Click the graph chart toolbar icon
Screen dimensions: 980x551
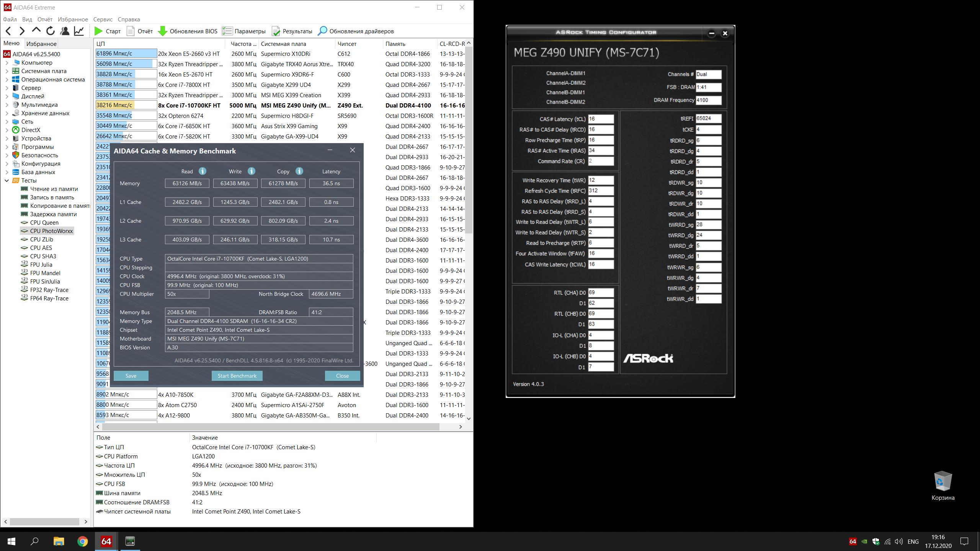pos(79,31)
